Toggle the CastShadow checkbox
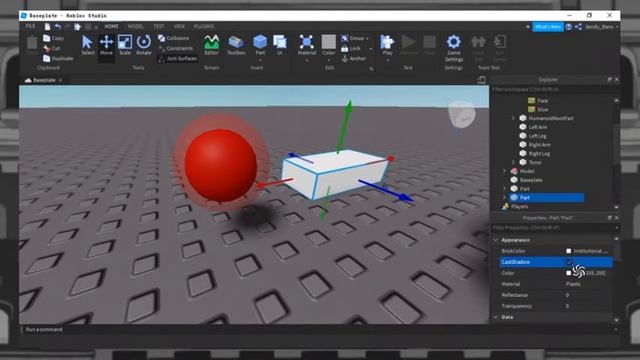This screenshot has height=360, width=640. coord(569,262)
